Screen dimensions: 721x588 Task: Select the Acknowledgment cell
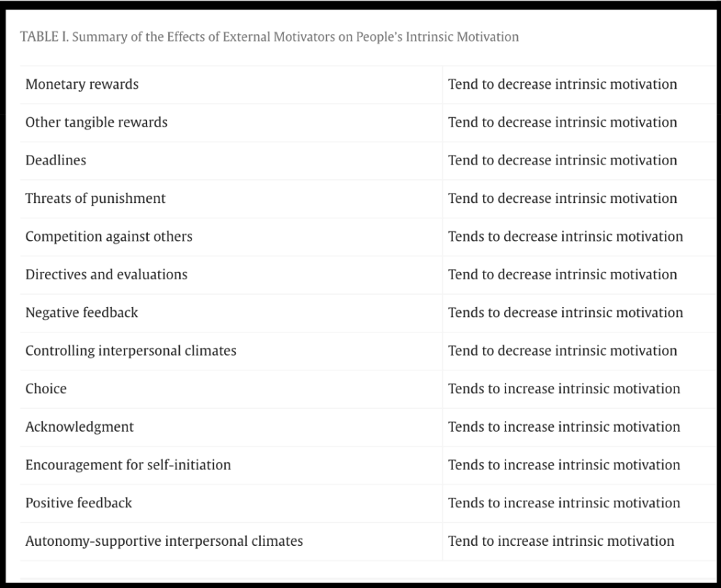click(x=79, y=426)
